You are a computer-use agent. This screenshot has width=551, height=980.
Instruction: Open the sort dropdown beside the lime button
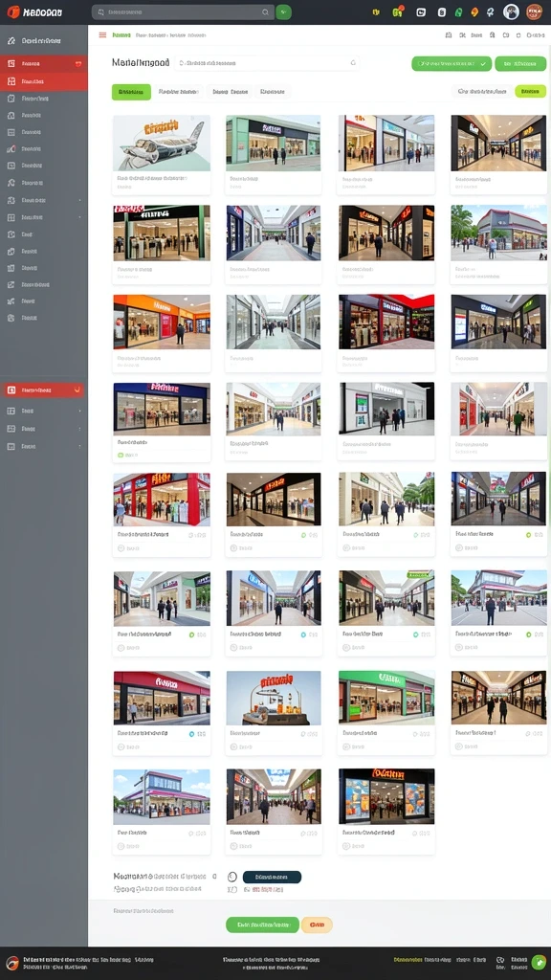click(482, 91)
